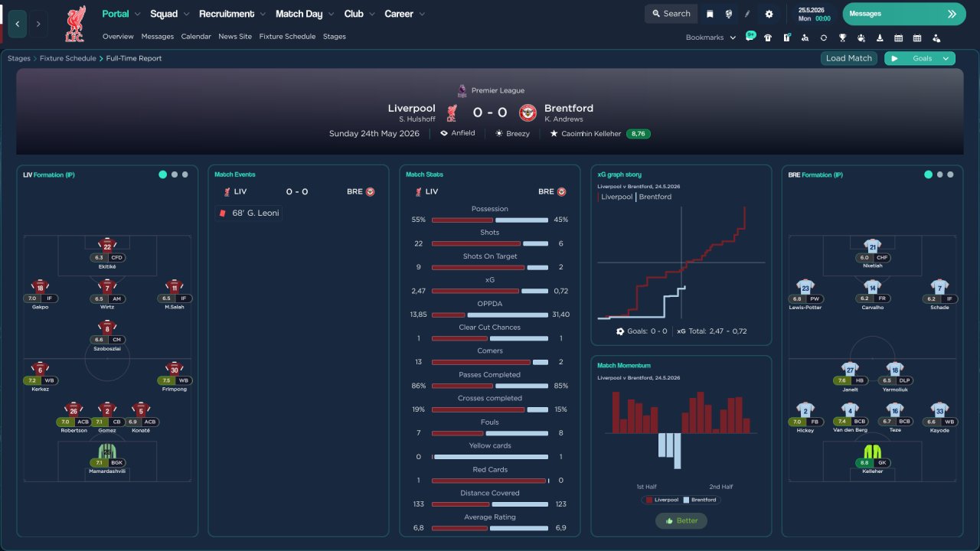Click the trophy competitions shortcut icon
This screenshot has width=980, height=551.
842,37
